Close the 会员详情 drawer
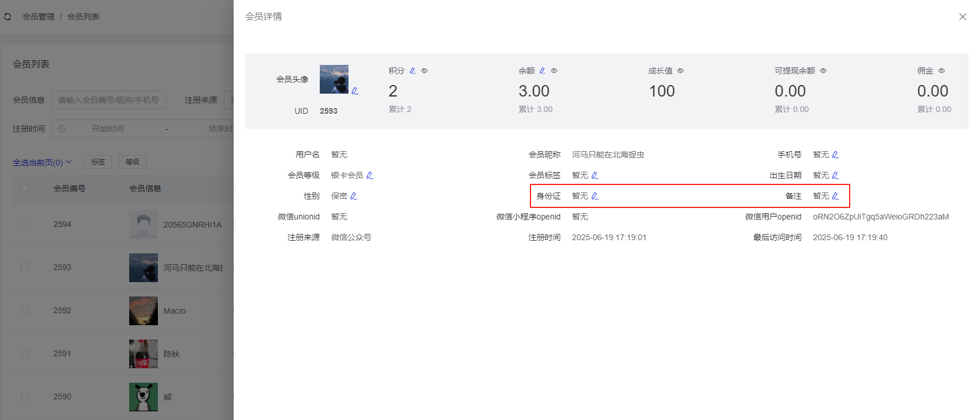Image resolution: width=980 pixels, height=420 pixels. click(x=963, y=17)
